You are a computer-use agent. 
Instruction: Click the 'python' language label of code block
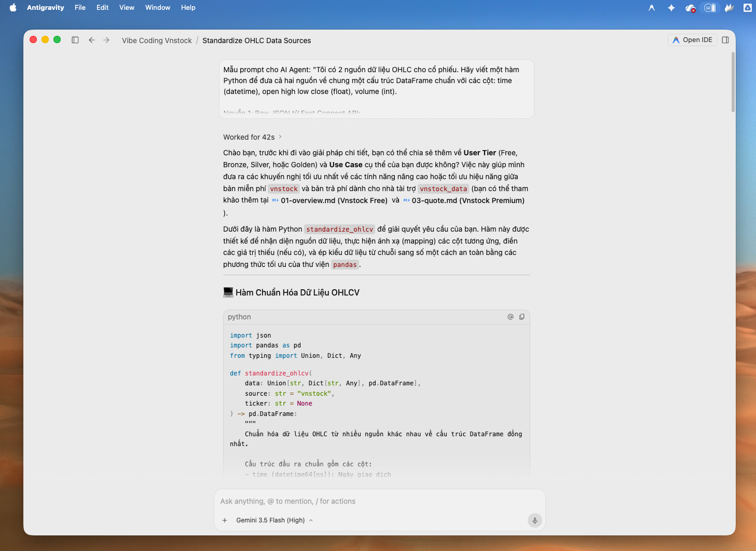pos(239,317)
